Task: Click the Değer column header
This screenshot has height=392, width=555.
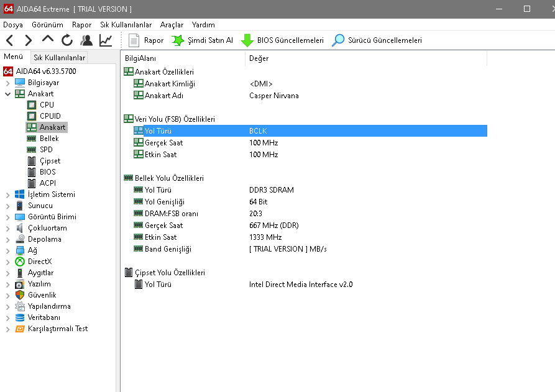Action: pos(366,58)
